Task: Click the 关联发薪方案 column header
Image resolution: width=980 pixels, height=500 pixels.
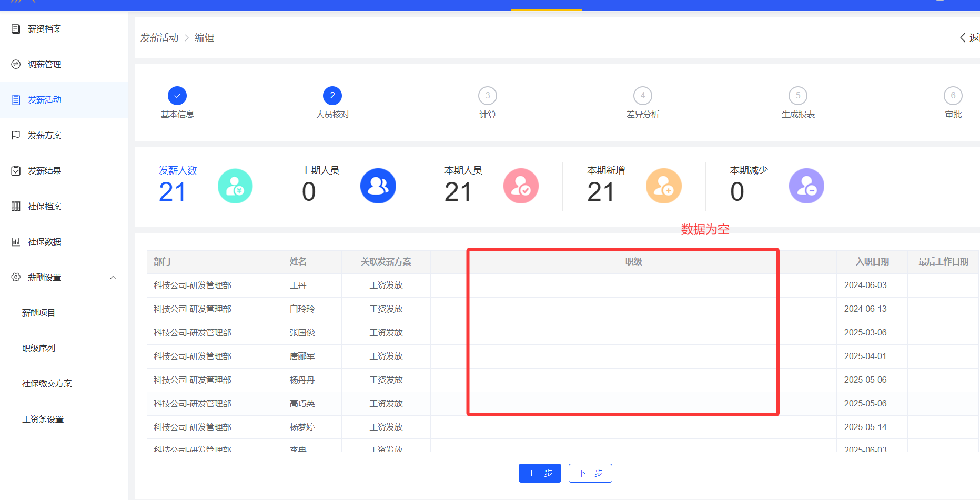Action: tap(386, 262)
